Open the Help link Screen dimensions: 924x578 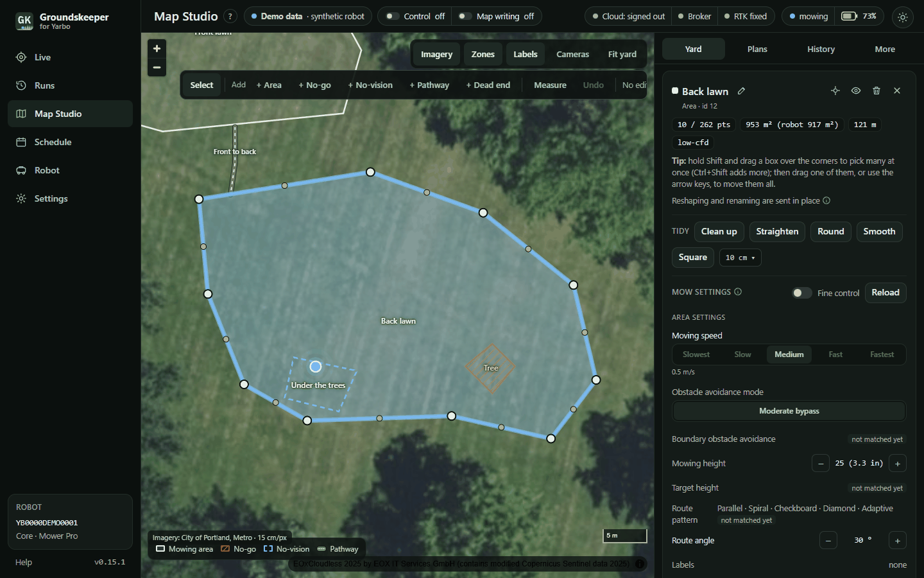click(x=24, y=562)
